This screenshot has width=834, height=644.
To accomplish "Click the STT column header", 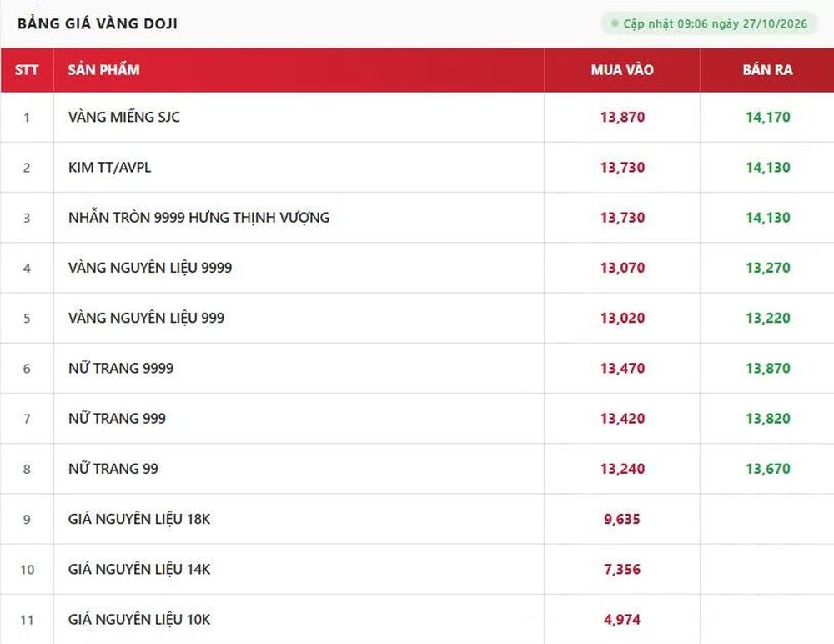I will point(27,70).
